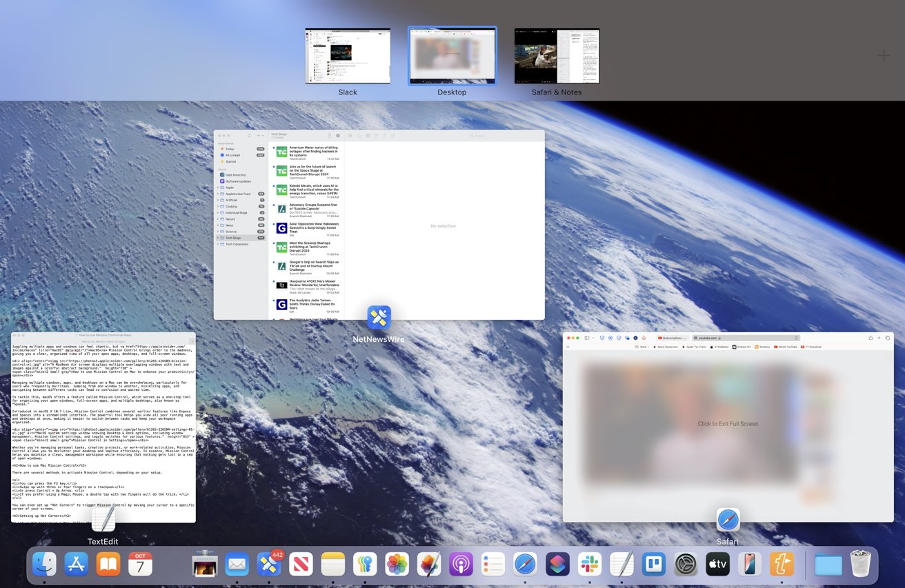Viewport: 905px width, 588px height.
Task: Launch Apple News from the Dock
Action: coord(301,565)
